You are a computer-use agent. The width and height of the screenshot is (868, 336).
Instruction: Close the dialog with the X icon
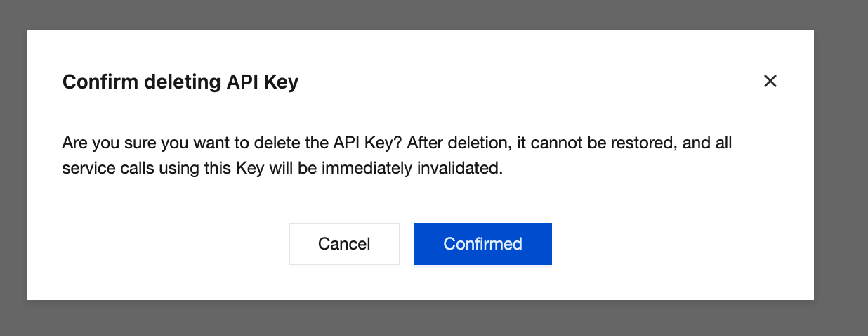point(770,82)
